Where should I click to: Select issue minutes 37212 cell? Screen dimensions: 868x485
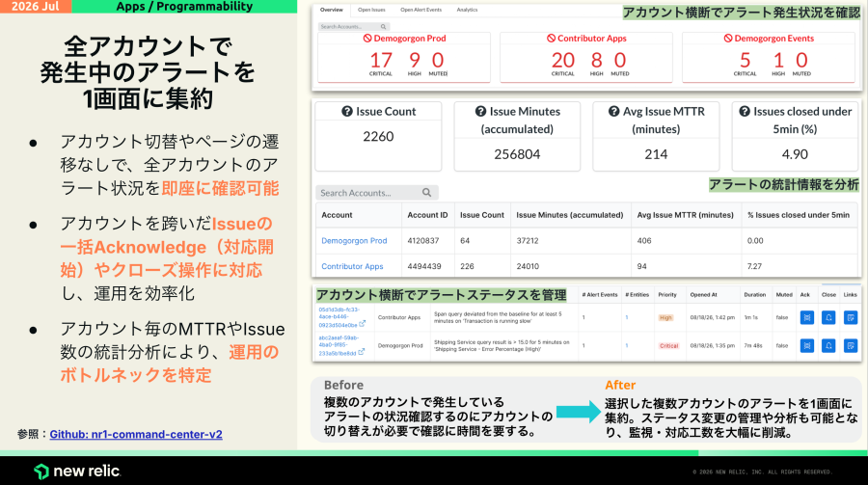tap(528, 241)
